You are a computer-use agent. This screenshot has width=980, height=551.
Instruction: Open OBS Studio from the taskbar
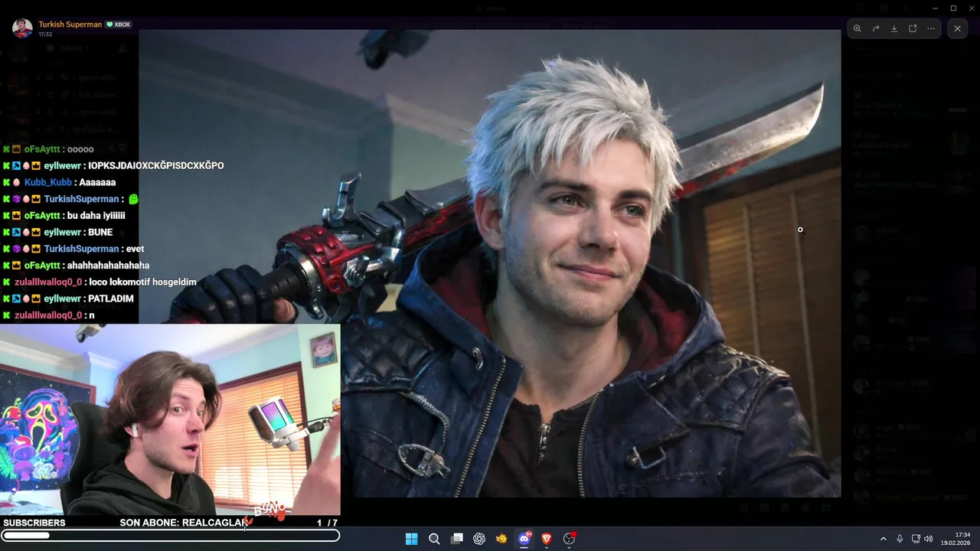[569, 539]
